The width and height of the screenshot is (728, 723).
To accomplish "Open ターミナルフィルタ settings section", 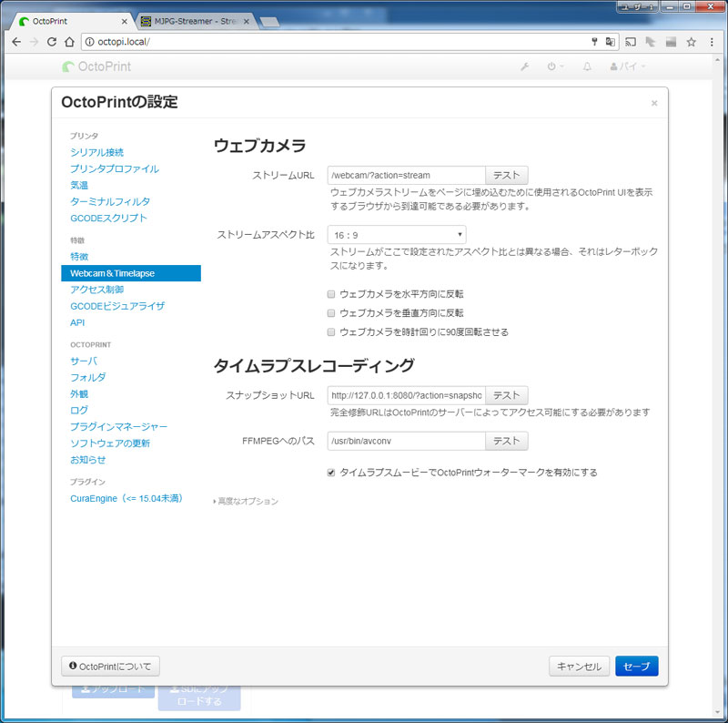I will click(x=110, y=201).
